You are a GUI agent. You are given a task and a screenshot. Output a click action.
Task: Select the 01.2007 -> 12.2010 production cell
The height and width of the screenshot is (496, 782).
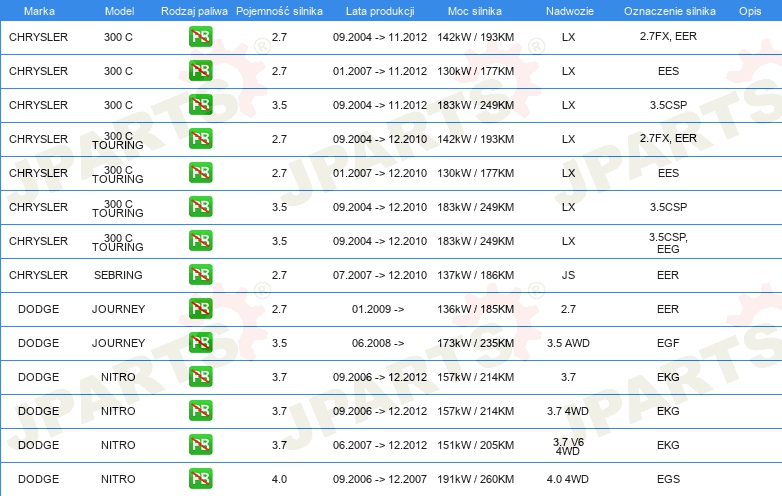[x=380, y=173]
